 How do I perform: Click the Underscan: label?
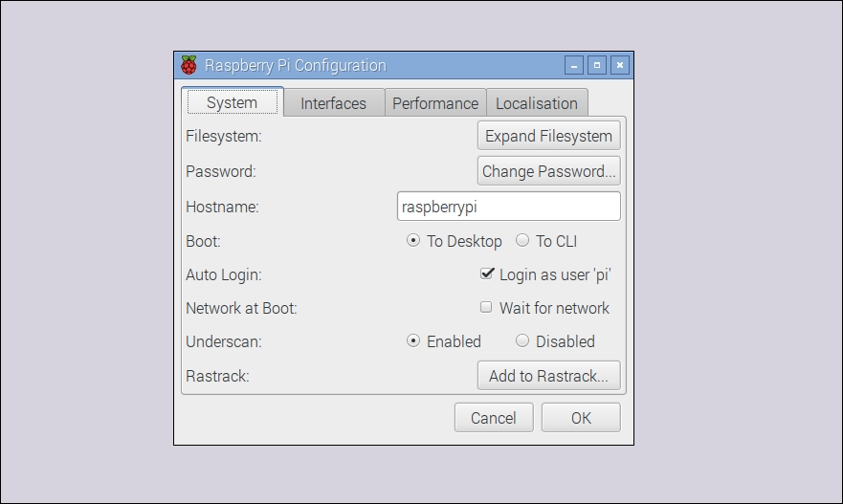224,341
